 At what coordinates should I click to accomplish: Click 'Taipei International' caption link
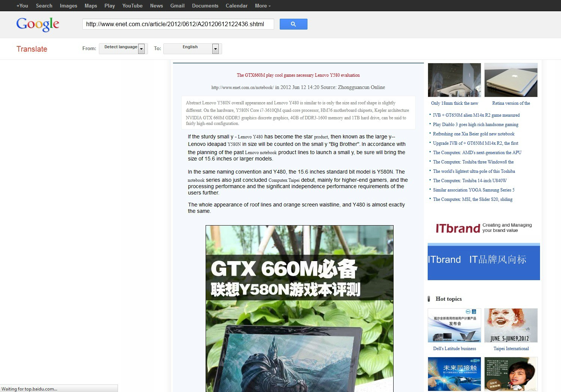pyautogui.click(x=511, y=349)
